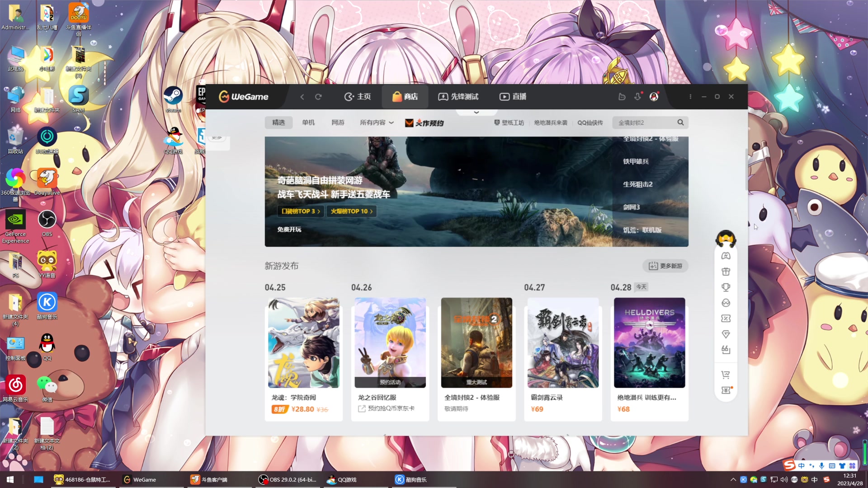Click the discount coupon icon in sidebar
The image size is (868, 488).
[x=726, y=319]
